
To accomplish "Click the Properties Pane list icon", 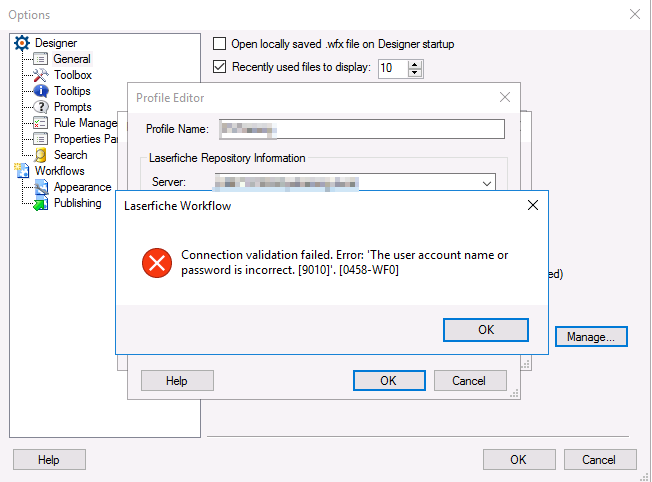I will click(41, 139).
